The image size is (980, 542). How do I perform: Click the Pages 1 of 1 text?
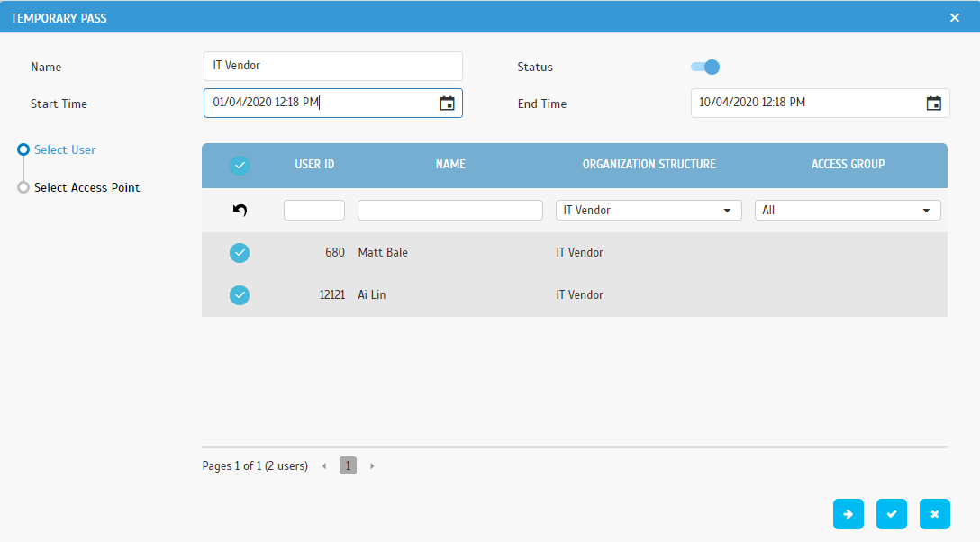255,465
